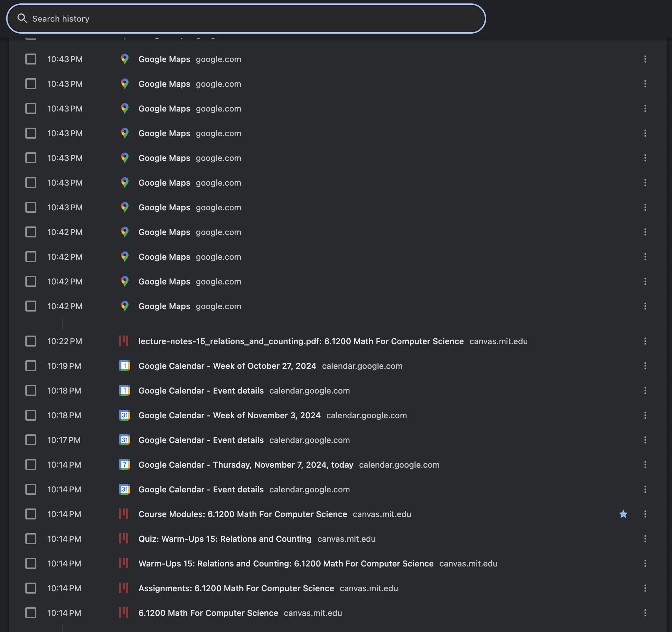This screenshot has width=672, height=632.
Task: Select the checkbox for Course Modules entry
Action: 31,514
